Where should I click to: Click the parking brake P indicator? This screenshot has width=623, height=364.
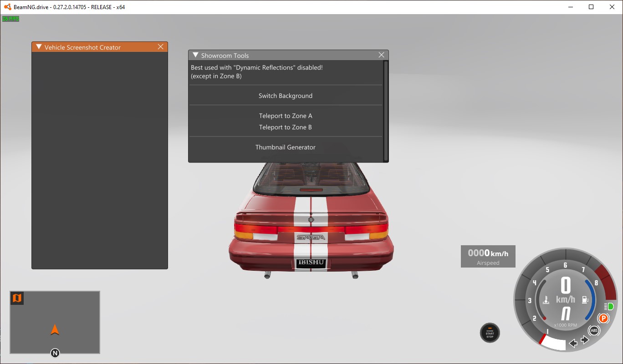603,318
